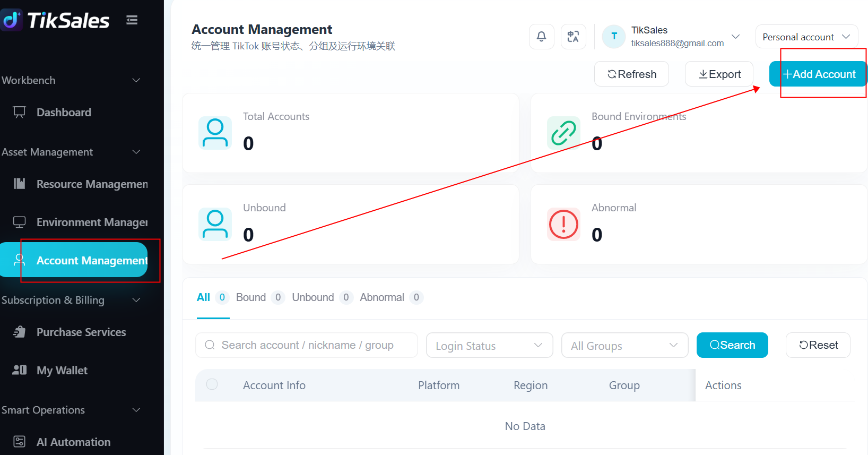The image size is (868, 455).
Task: Click the notification bell icon
Action: [x=541, y=37]
